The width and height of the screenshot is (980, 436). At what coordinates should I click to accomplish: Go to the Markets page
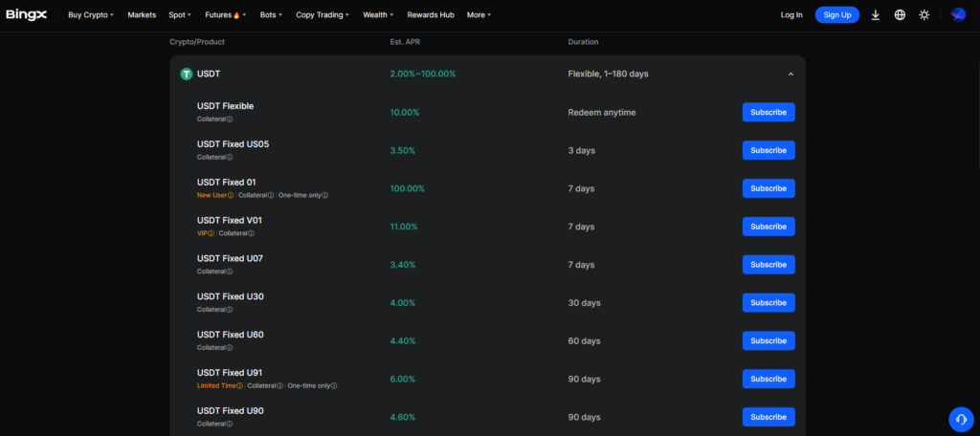(x=142, y=15)
